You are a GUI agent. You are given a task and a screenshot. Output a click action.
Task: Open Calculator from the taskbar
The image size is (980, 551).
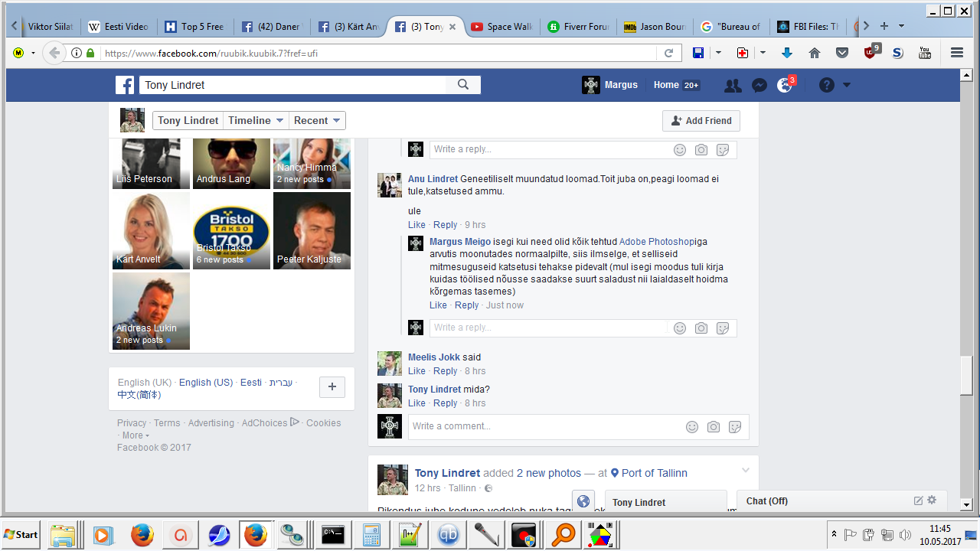click(x=372, y=535)
